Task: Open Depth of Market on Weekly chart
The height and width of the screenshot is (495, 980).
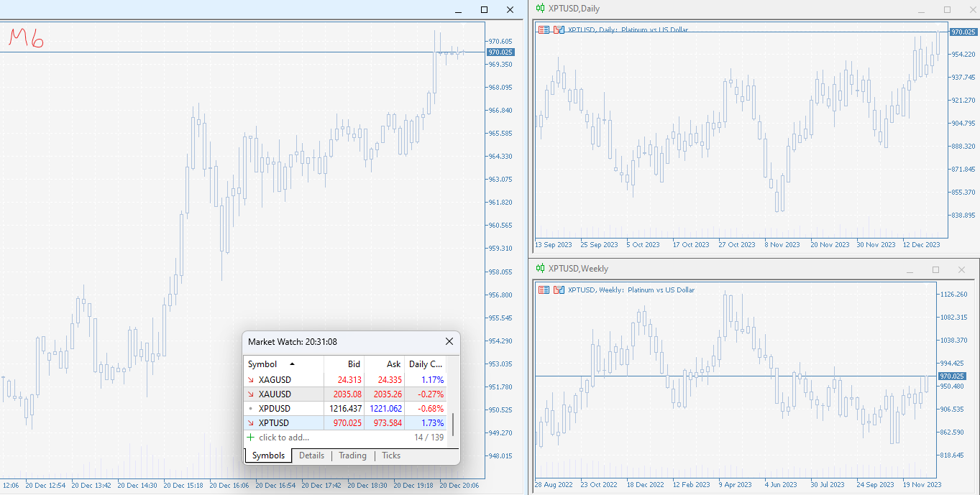Action: click(544, 290)
